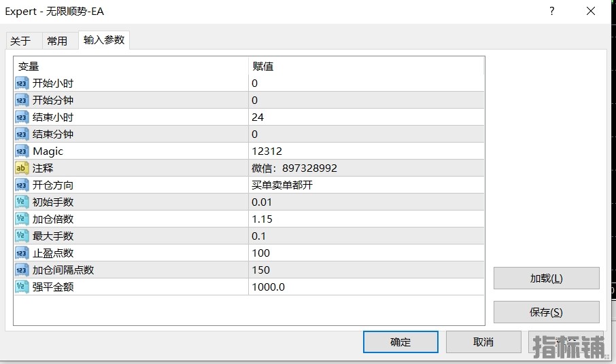Click the integer icon beside 结束小时
The width and height of the screenshot is (616, 364).
(x=22, y=117)
